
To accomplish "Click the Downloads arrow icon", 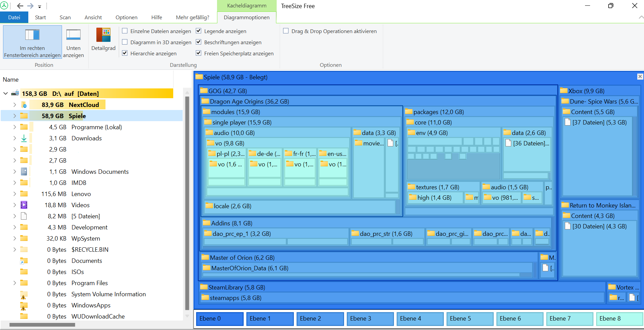I will 24,138.
